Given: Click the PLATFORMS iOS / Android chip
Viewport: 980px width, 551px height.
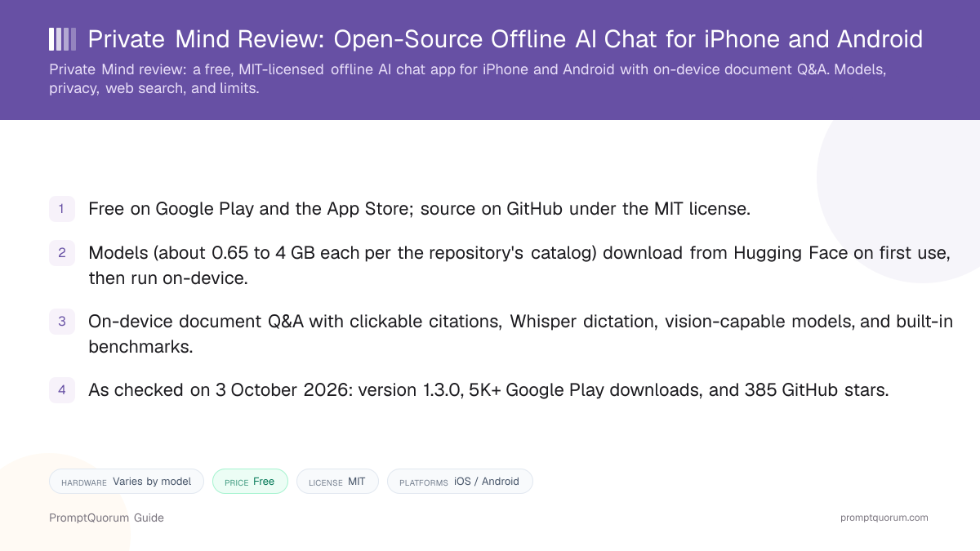Looking at the screenshot, I should pyautogui.click(x=460, y=482).
